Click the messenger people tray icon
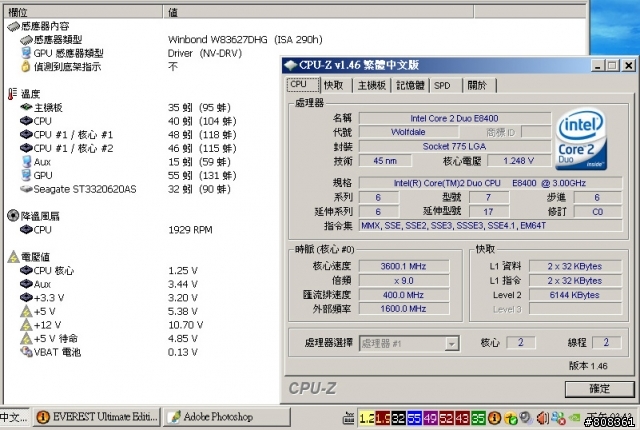640x430 pixels. pyautogui.click(x=558, y=418)
